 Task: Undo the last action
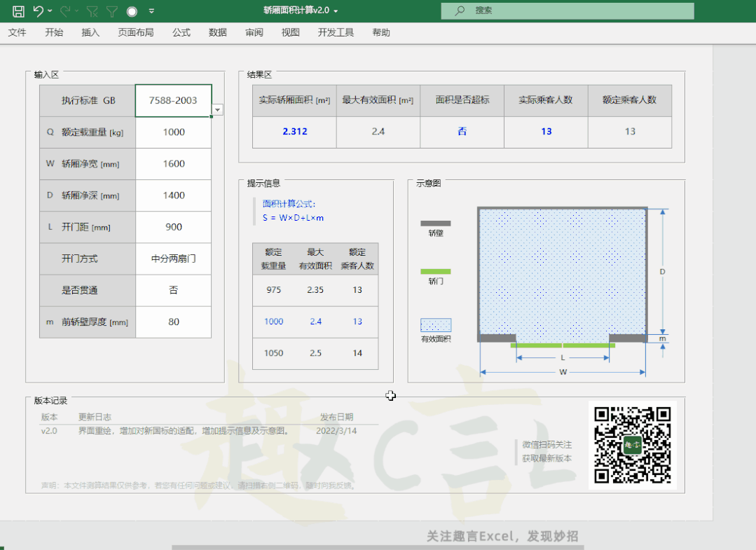coord(39,11)
